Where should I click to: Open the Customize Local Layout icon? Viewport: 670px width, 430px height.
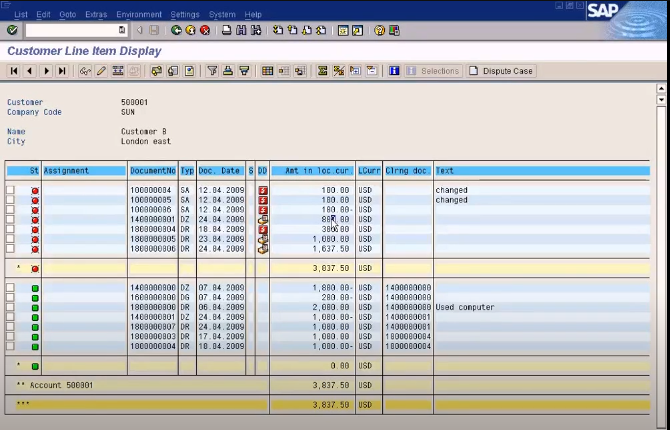(394, 30)
